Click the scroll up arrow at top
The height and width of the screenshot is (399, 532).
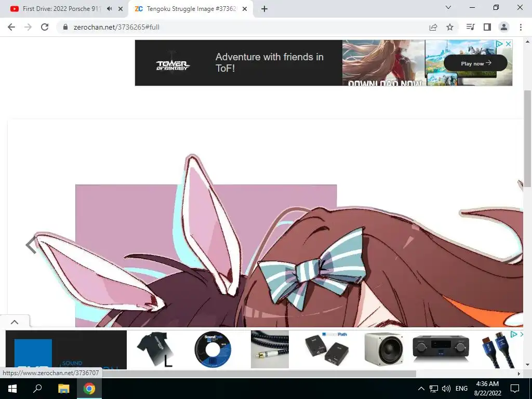pos(527,42)
